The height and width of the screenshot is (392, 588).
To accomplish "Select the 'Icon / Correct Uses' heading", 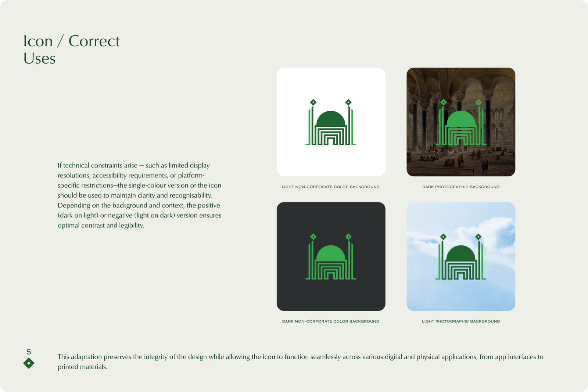I will (x=72, y=50).
